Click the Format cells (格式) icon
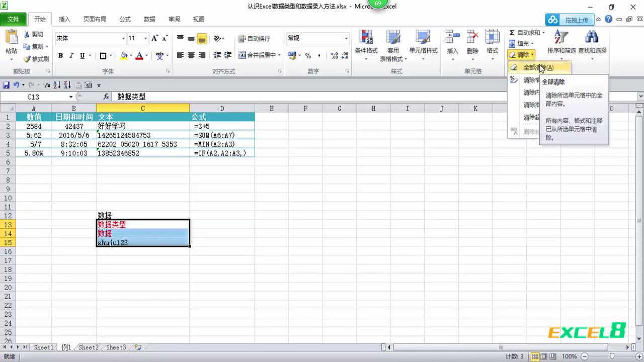Viewport: 644px width, 362px height. pos(492,37)
